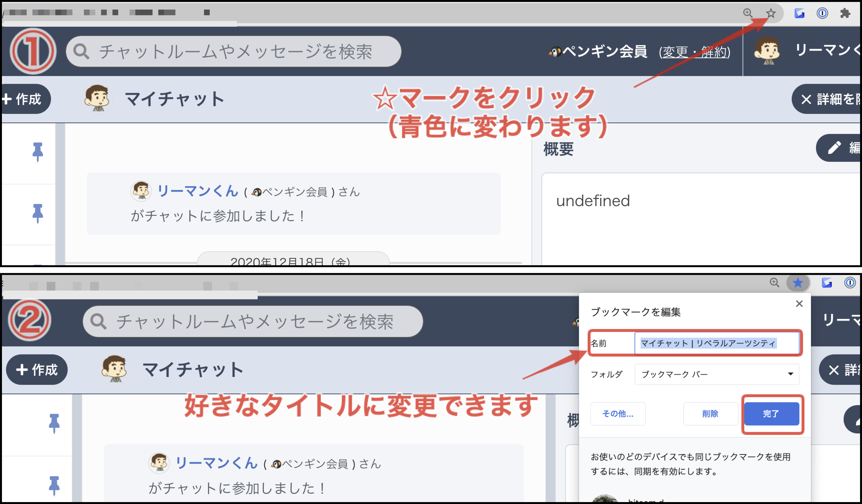Open the フォルダ ブックマーク バー dropdown
This screenshot has width=862, height=504.
point(717,374)
